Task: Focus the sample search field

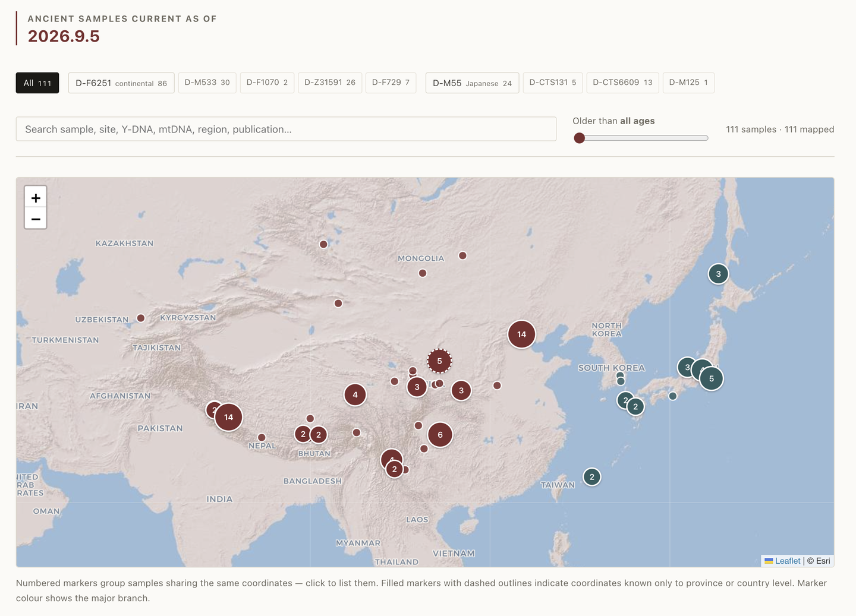Action: coord(286,129)
